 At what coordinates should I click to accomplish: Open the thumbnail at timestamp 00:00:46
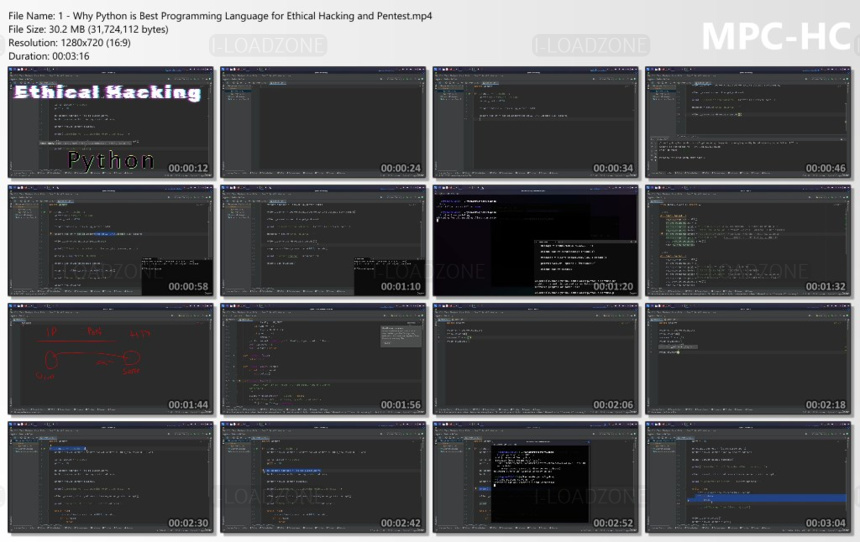point(748,122)
